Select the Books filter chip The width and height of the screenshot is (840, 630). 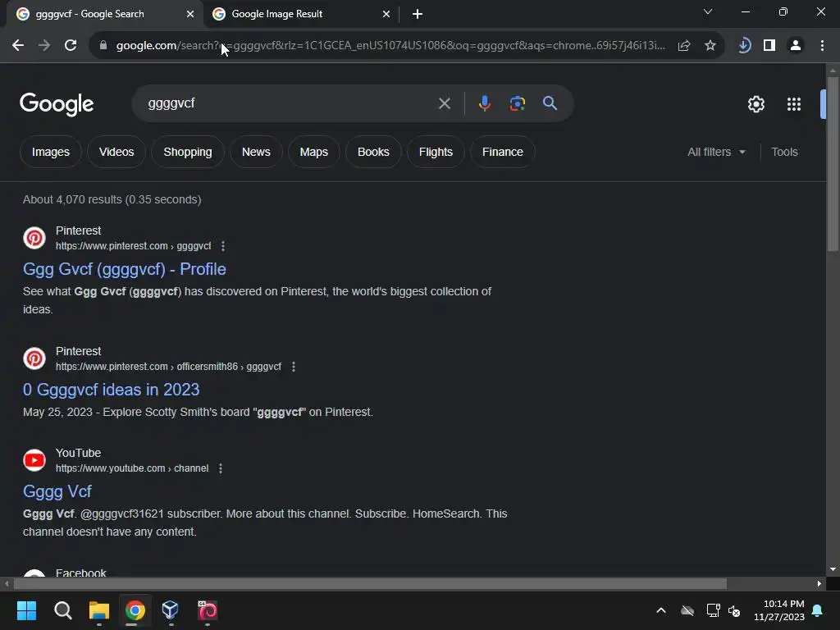(373, 152)
